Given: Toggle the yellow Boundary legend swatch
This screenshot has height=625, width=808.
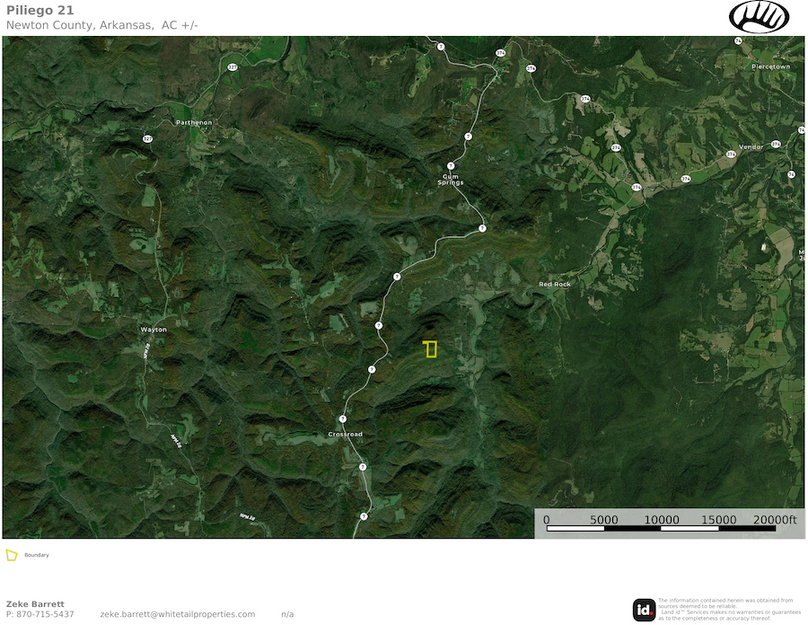Looking at the screenshot, I should [10, 553].
